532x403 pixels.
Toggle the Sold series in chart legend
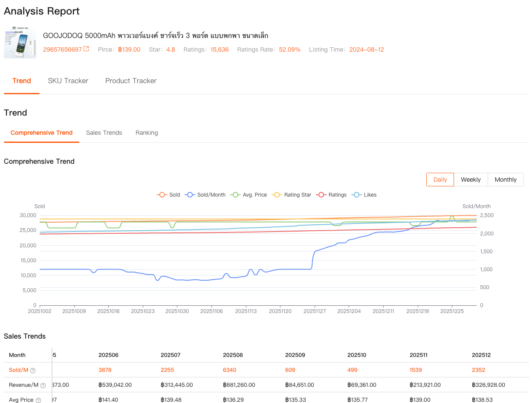[169, 195]
